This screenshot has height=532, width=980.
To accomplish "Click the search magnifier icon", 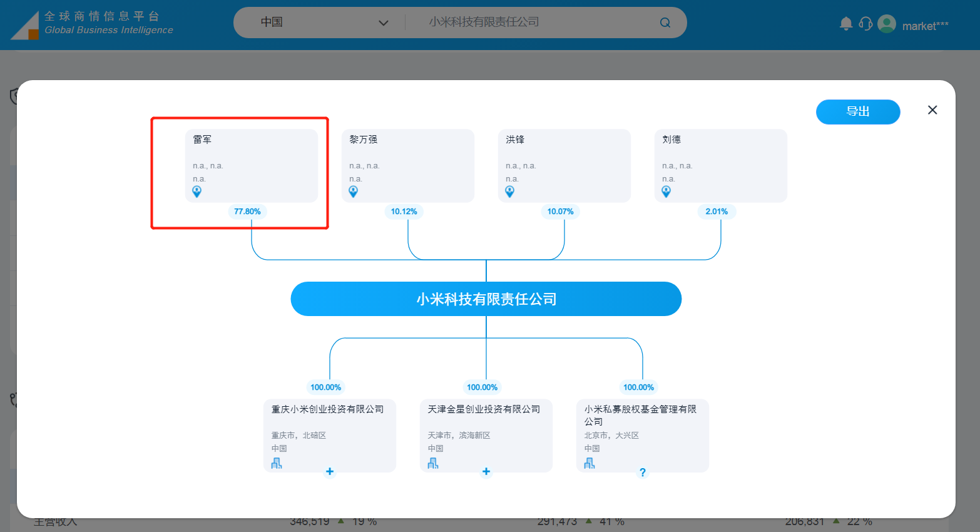I will tap(665, 23).
